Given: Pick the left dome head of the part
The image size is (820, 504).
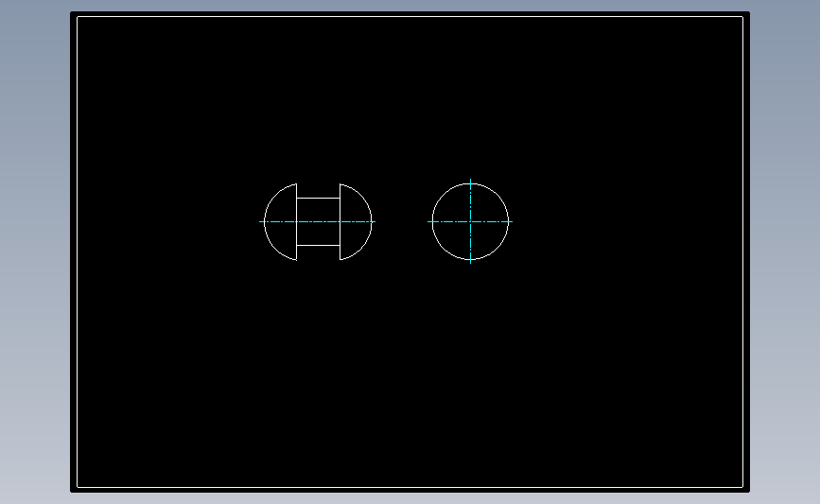Looking at the screenshot, I should coord(281,221).
